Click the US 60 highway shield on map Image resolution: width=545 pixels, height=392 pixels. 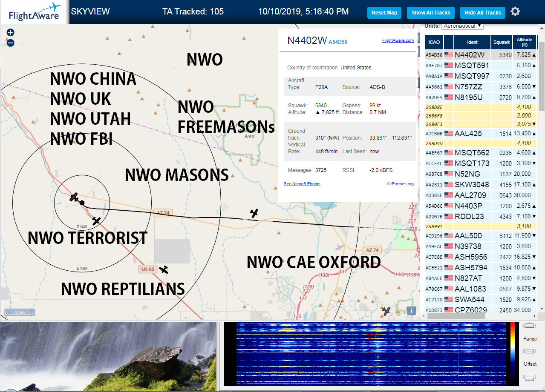coord(147,269)
